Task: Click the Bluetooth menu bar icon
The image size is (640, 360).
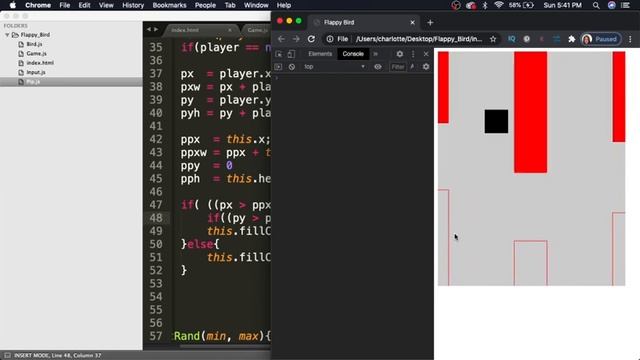Action: 485,5
